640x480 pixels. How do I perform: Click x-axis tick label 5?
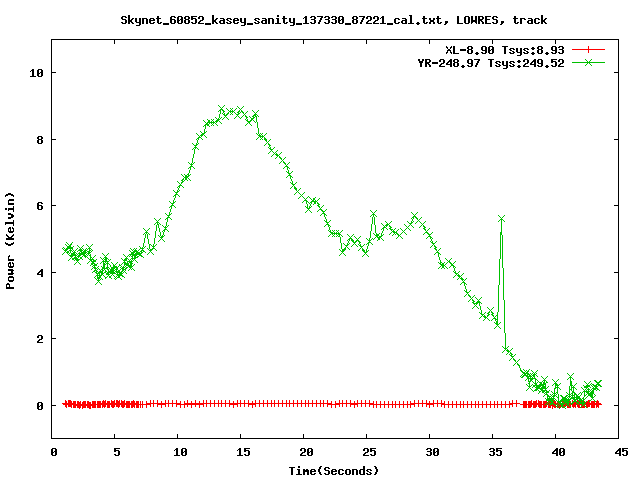[x=117, y=452]
